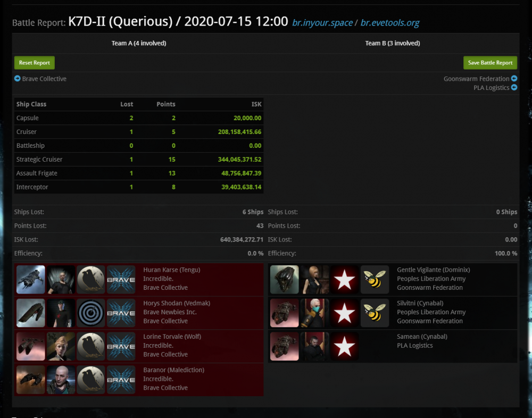Move Brave Collective using its blue arrow
This screenshot has height=418, width=532.
[18, 78]
